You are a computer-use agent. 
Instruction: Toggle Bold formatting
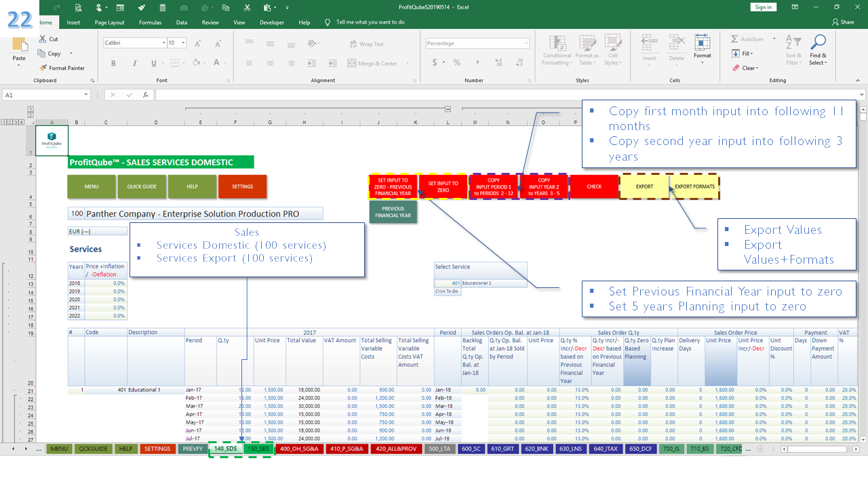[x=113, y=63]
